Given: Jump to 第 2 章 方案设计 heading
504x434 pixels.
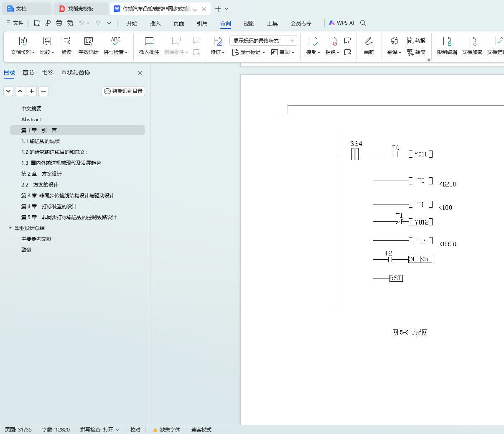Looking at the screenshot, I should tap(41, 174).
